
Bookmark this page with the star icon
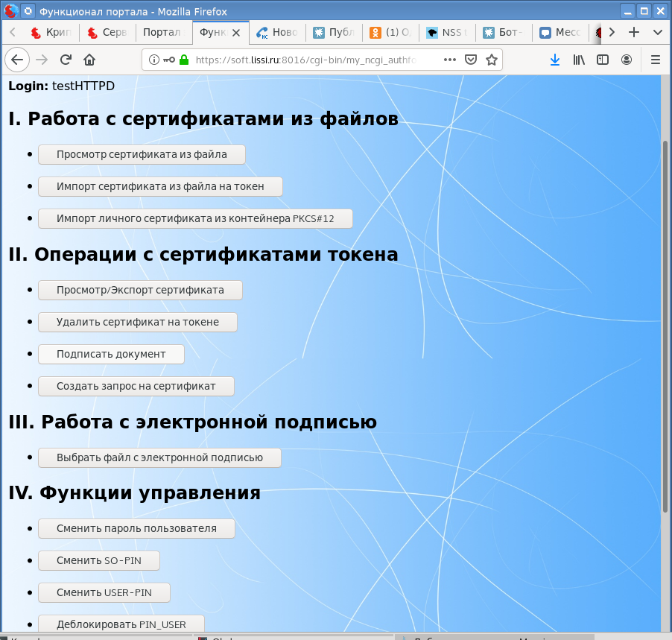[492, 60]
